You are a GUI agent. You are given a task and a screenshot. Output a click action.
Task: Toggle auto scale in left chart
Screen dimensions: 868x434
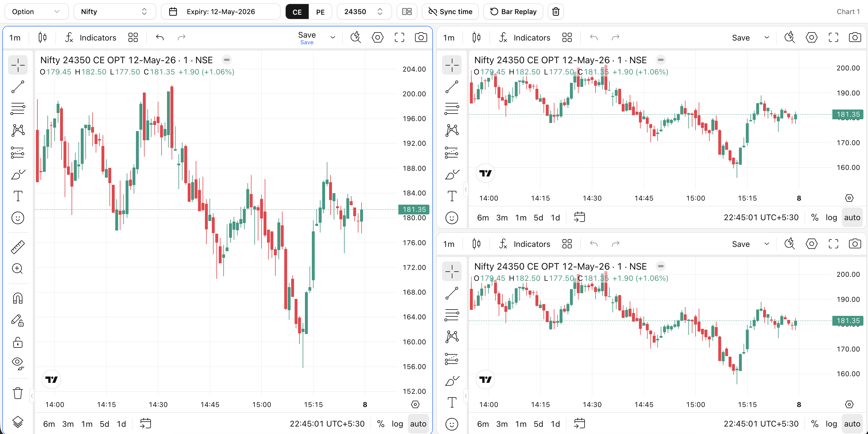pyautogui.click(x=418, y=424)
